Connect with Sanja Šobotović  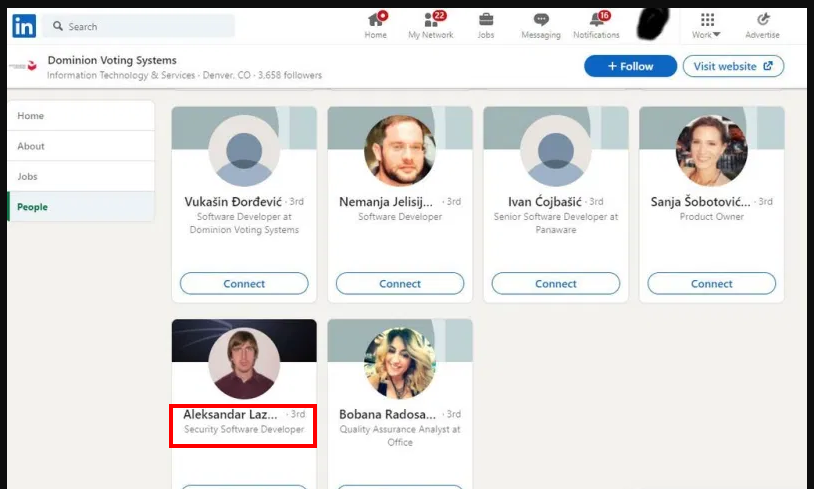[711, 284]
